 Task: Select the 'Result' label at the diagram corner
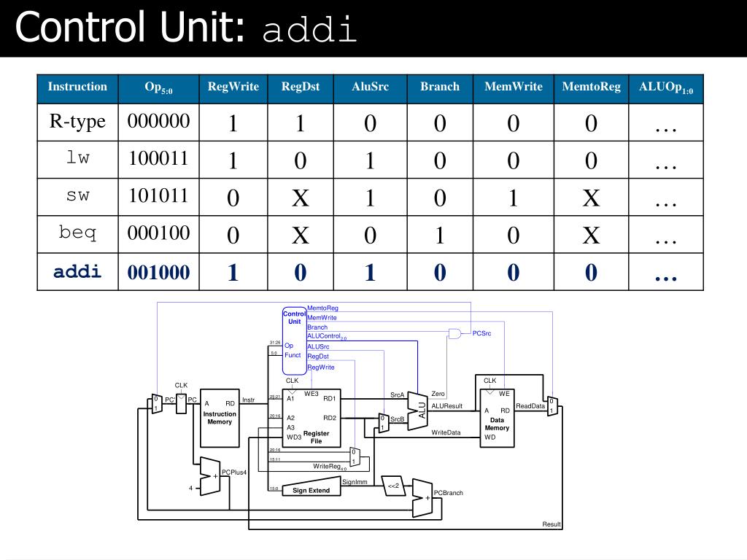pyautogui.click(x=551, y=524)
